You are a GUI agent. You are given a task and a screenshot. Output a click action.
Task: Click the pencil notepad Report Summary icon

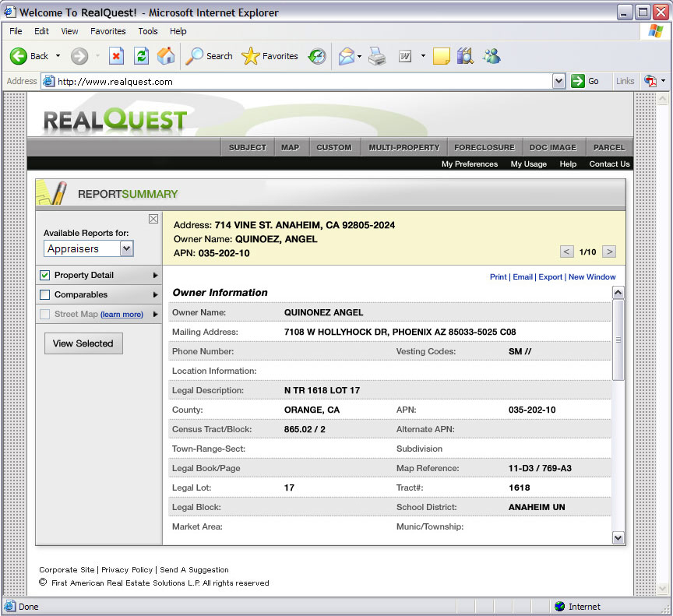52,192
